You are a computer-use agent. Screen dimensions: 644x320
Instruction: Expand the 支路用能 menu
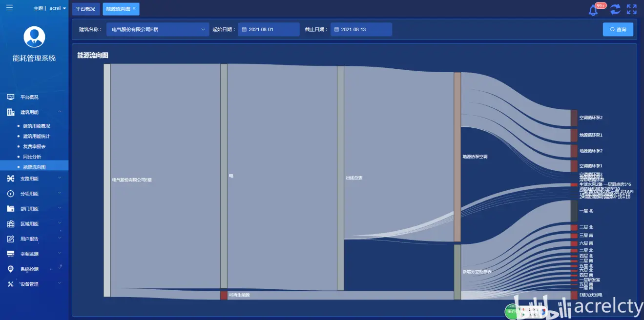(34, 179)
